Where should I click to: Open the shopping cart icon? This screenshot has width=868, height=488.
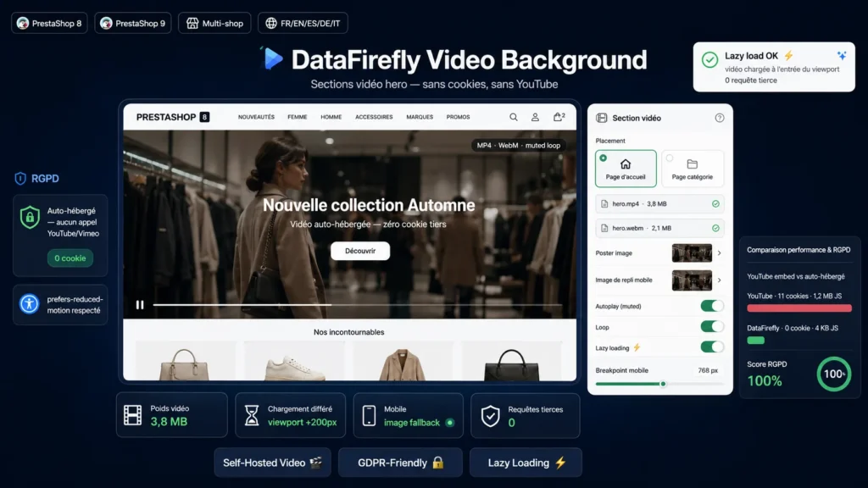(x=559, y=117)
